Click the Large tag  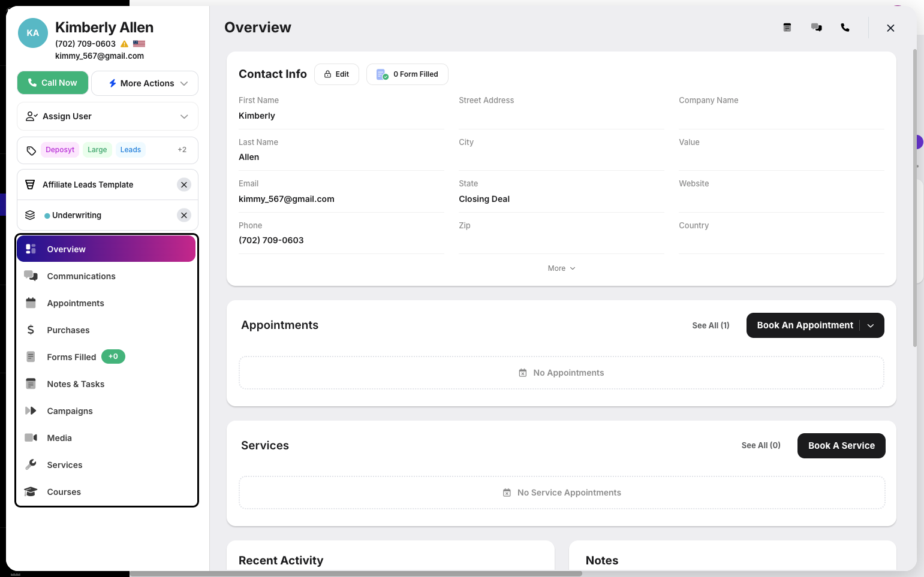[x=97, y=150]
